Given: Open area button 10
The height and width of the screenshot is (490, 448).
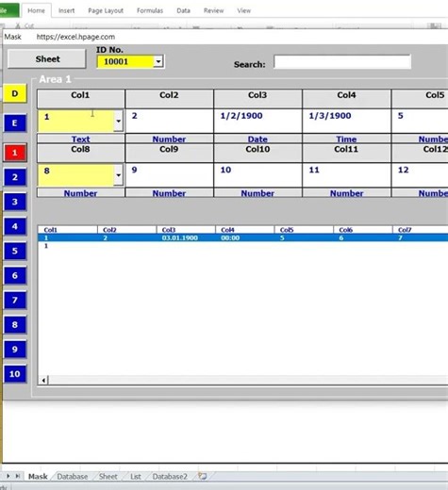Looking at the screenshot, I should tap(15, 374).
